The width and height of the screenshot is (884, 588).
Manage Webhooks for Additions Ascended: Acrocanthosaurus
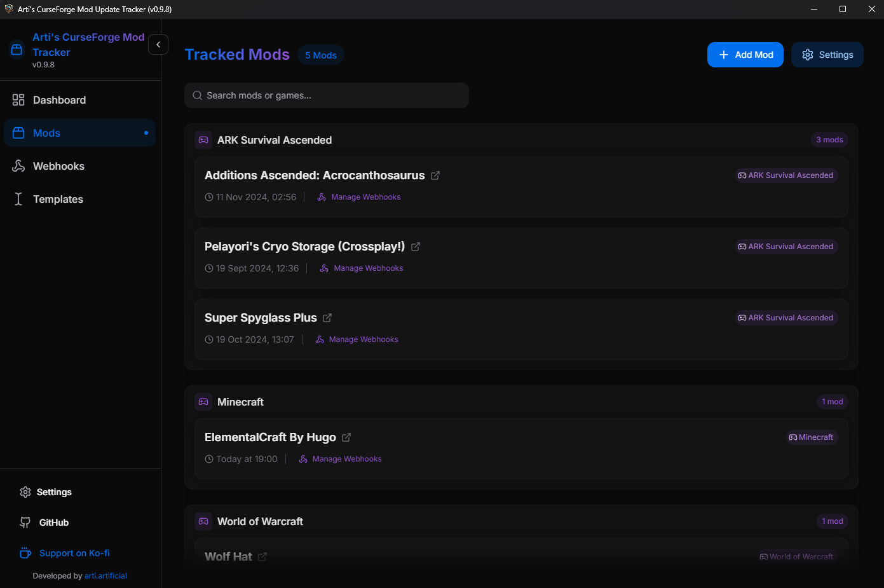pos(359,197)
